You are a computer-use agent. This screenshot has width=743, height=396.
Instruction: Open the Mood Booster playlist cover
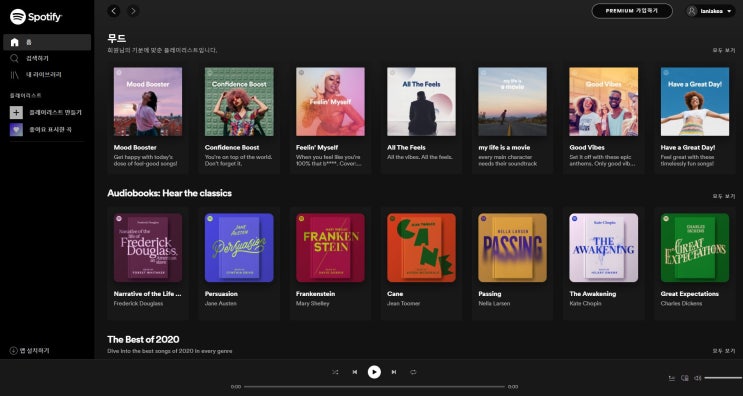pos(148,101)
